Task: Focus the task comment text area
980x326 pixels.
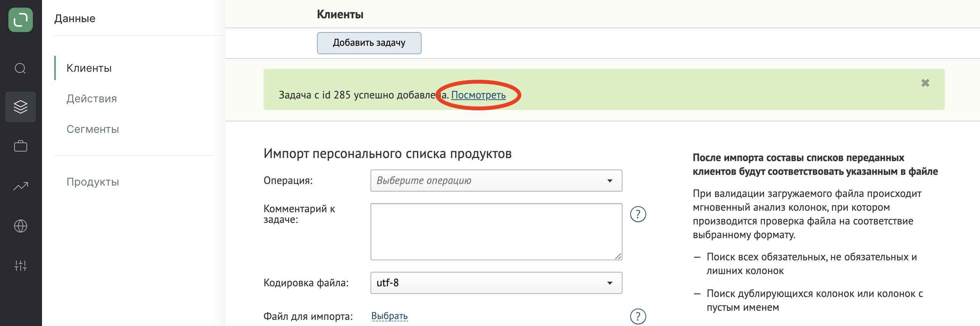Action: [x=496, y=232]
